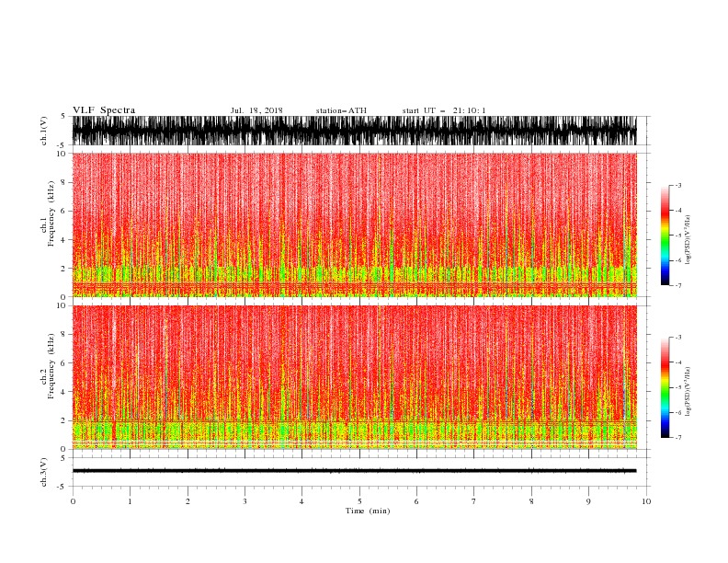Click the "-7" label on ch.2 color bar

pyautogui.click(x=677, y=437)
